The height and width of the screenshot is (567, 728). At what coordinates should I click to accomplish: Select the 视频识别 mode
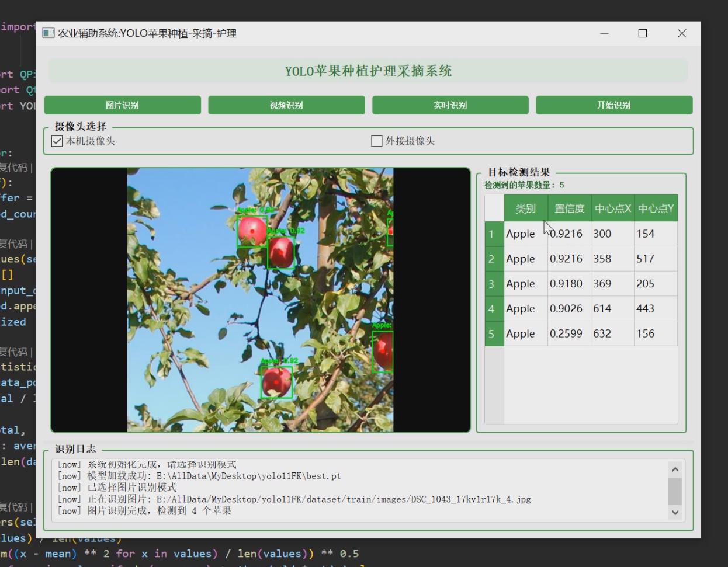(x=286, y=105)
